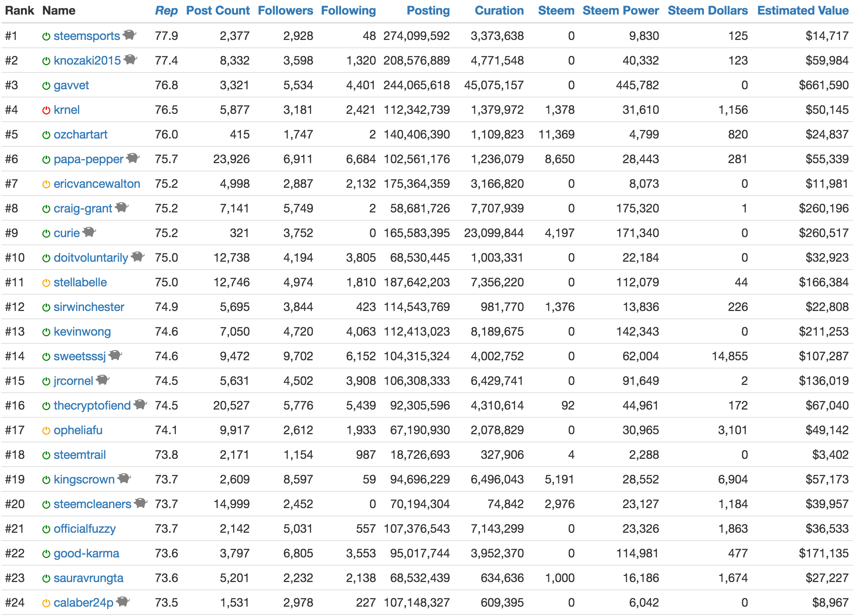Click the orange power icon beside calaber24p
The width and height of the screenshot is (862, 616).
pos(46,603)
